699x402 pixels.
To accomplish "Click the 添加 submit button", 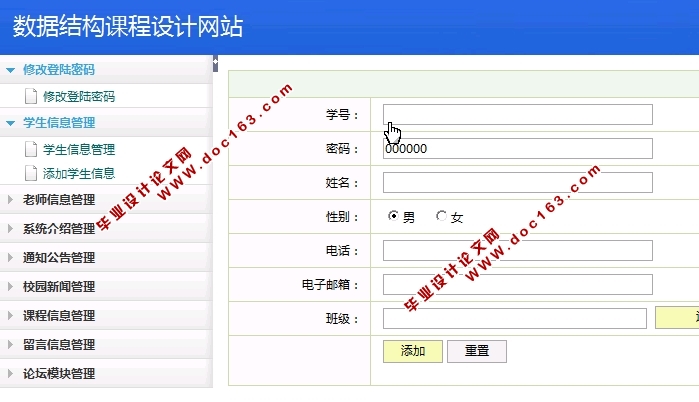I will click(412, 351).
